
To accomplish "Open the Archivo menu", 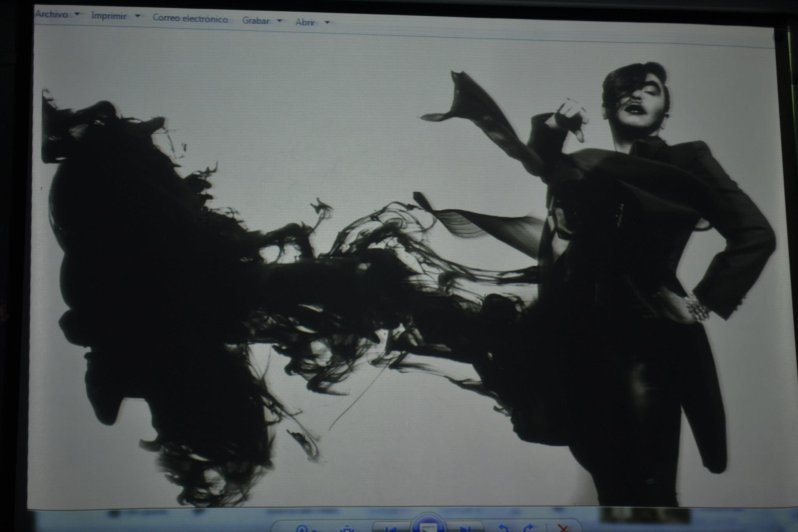I will point(51,14).
